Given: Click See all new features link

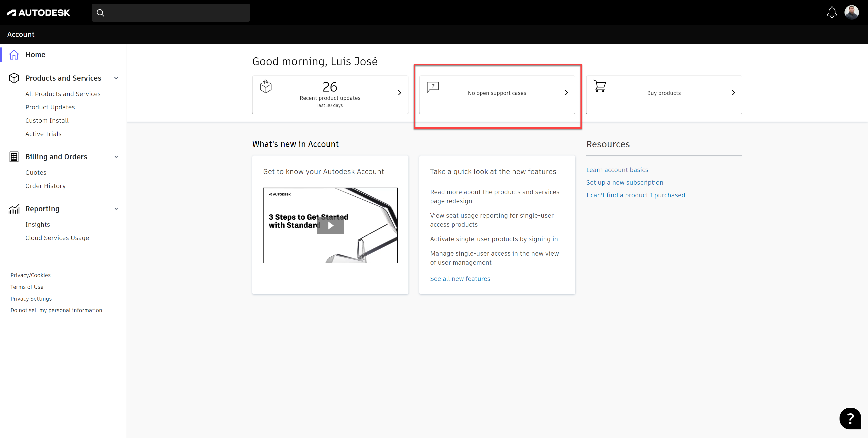Looking at the screenshot, I should (460, 279).
